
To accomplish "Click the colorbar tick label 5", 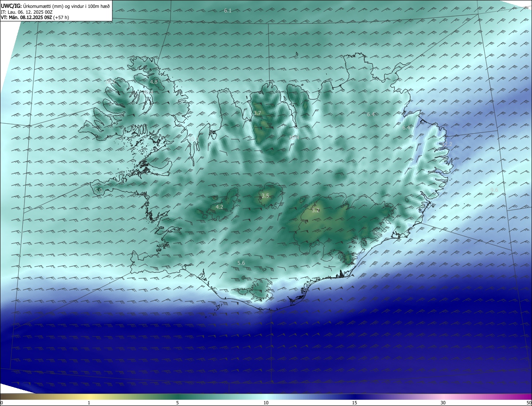I will coord(177,403).
